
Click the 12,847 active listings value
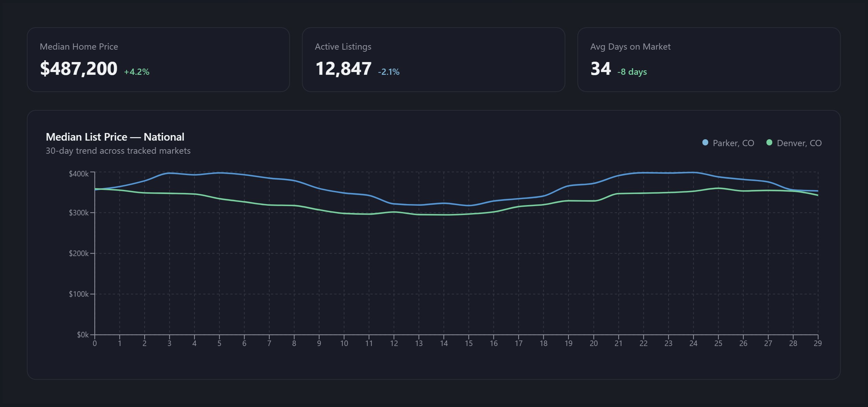(343, 69)
